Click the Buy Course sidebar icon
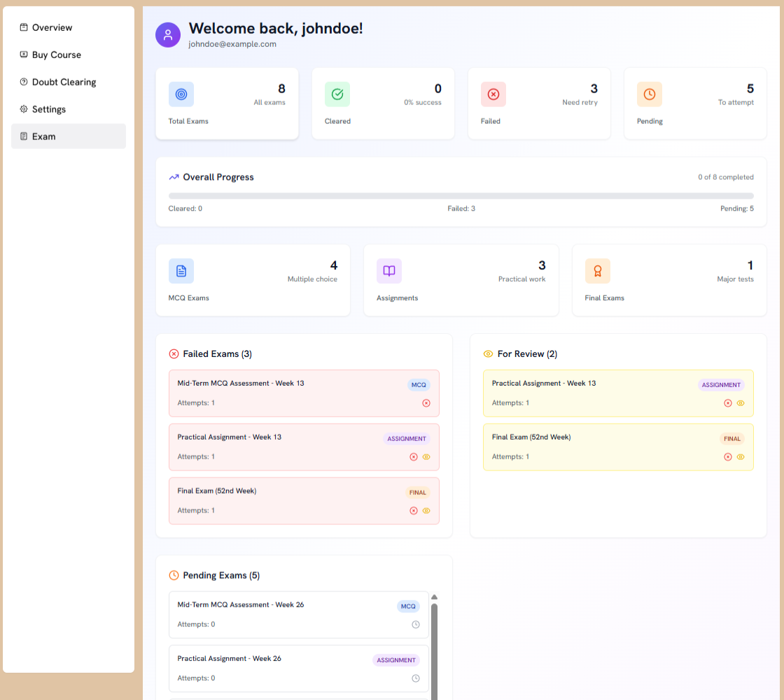 point(24,55)
